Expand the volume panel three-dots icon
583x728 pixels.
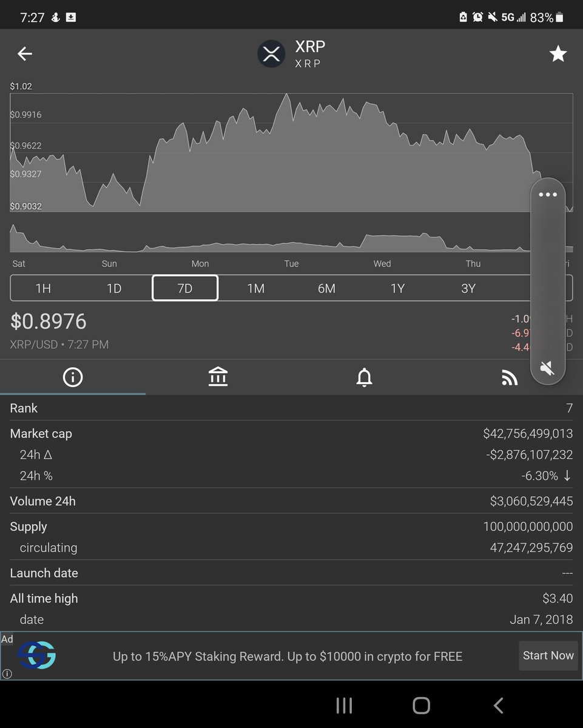coord(548,195)
